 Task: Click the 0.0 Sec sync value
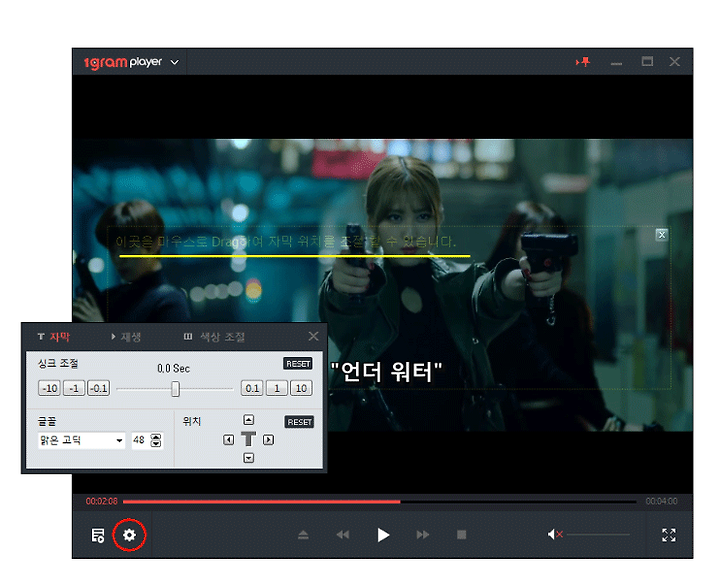coord(174,369)
